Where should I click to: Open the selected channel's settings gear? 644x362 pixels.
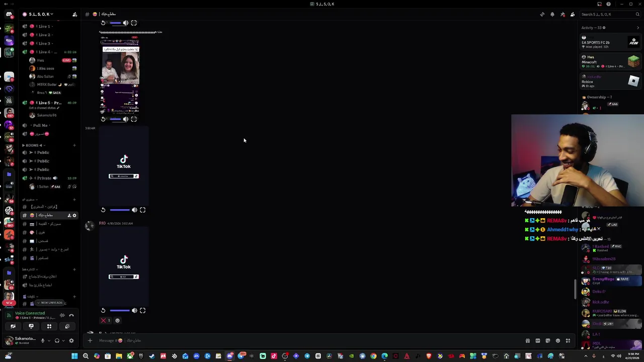pyautogui.click(x=74, y=215)
